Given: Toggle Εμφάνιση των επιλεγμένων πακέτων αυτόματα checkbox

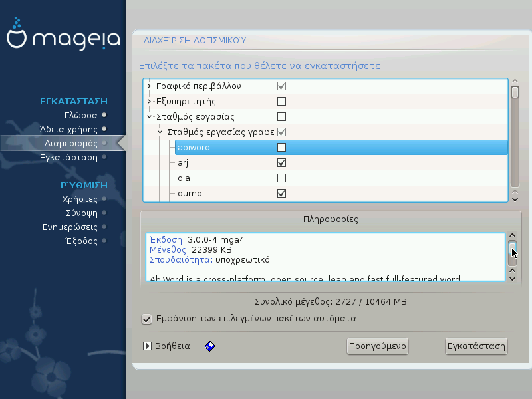Looking at the screenshot, I should click(146, 319).
